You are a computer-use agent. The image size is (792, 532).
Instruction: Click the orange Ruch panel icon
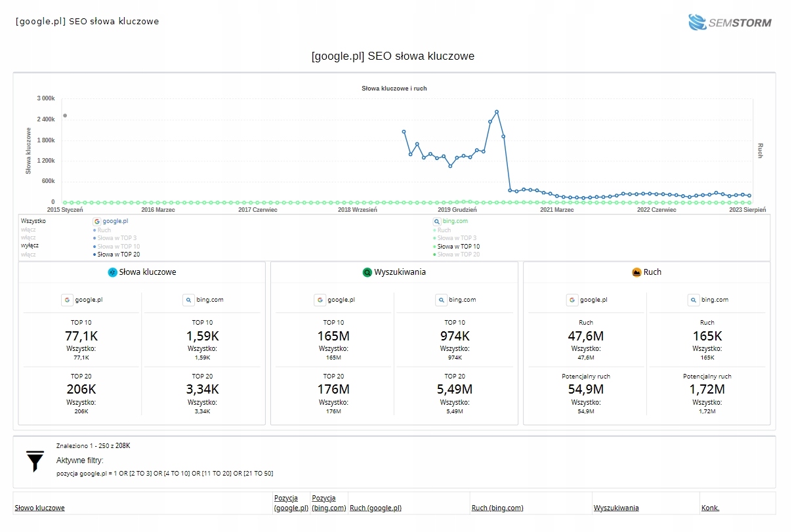[x=636, y=272]
